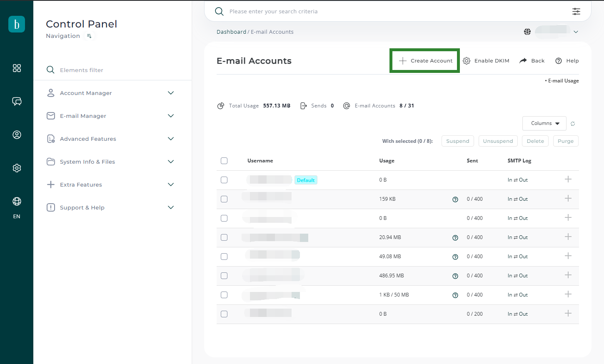Go to Dashboard breadcrumb link
The width and height of the screenshot is (604, 364).
click(231, 32)
